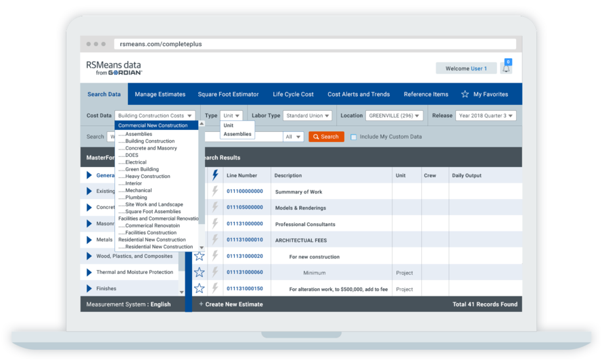Image resolution: width=602 pixels, height=364 pixels.
Task: Open line number 011105000000 link
Action: 245,207
